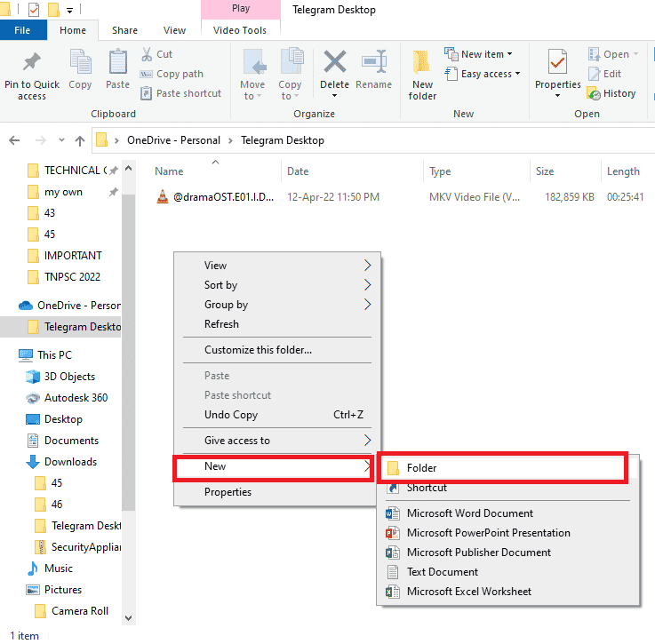Create new Microsoft Publisher Document

[x=508, y=553]
